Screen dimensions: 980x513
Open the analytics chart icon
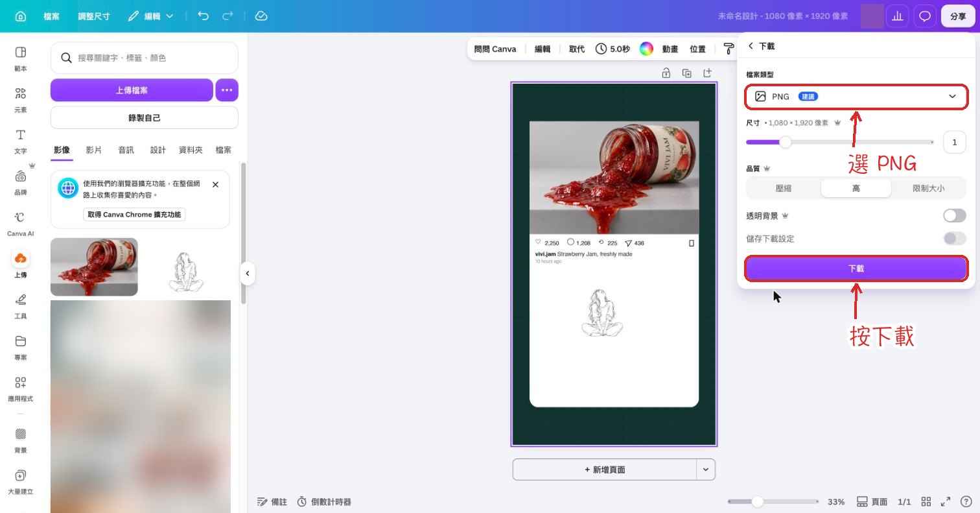click(898, 16)
